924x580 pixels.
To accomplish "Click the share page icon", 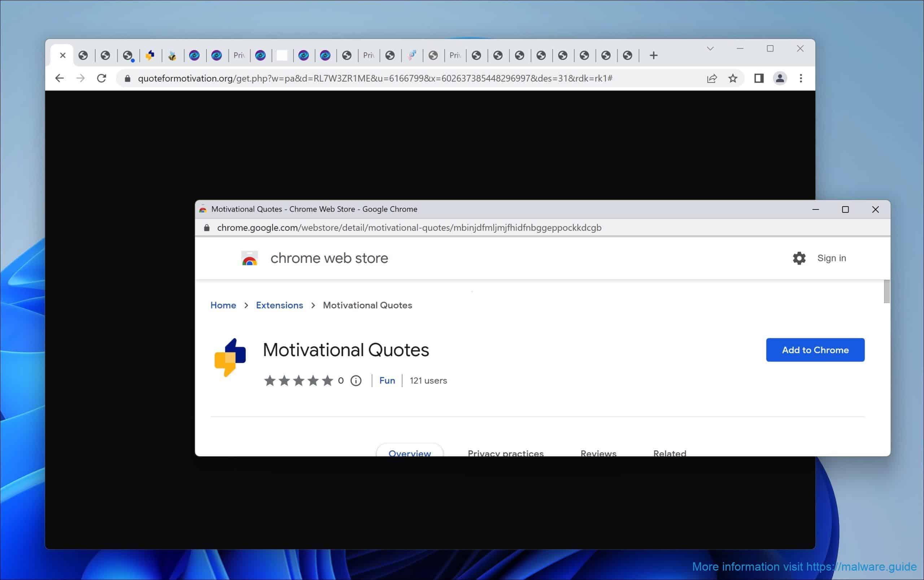I will 712,78.
